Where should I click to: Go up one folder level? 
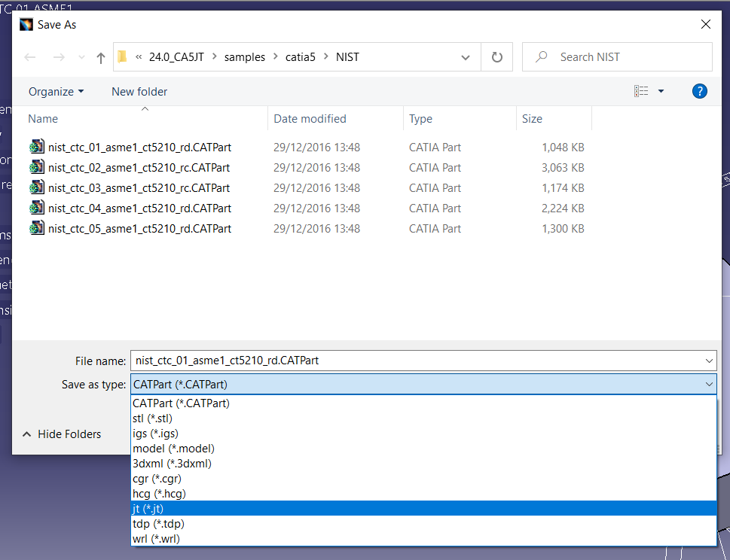point(100,58)
